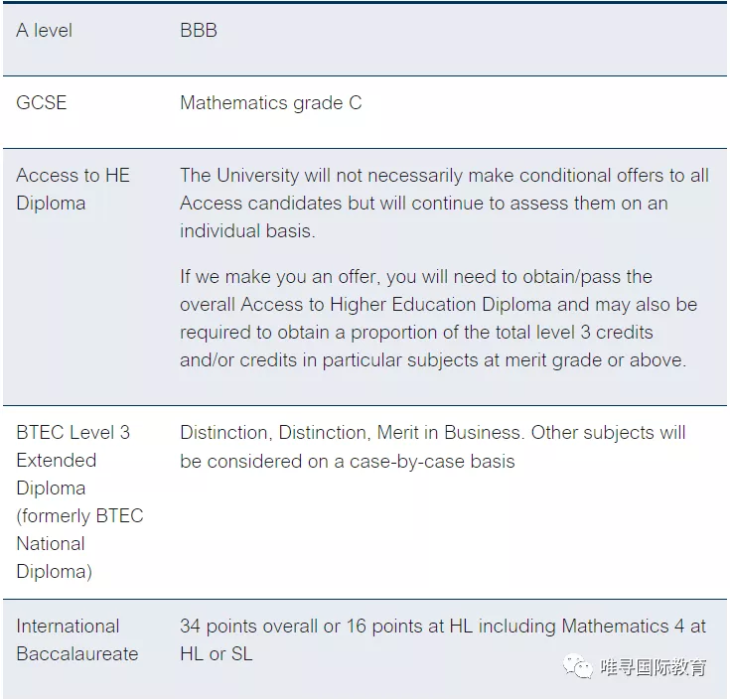Select the BTEC Level 3 Extended Diploma label
730x700 pixels.
click(x=80, y=501)
